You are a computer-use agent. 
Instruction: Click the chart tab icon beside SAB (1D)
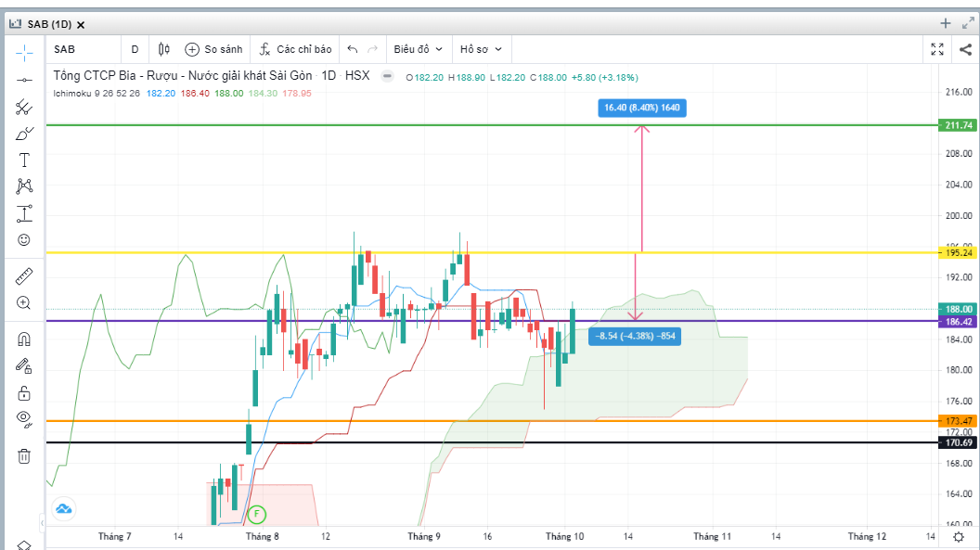15,24
